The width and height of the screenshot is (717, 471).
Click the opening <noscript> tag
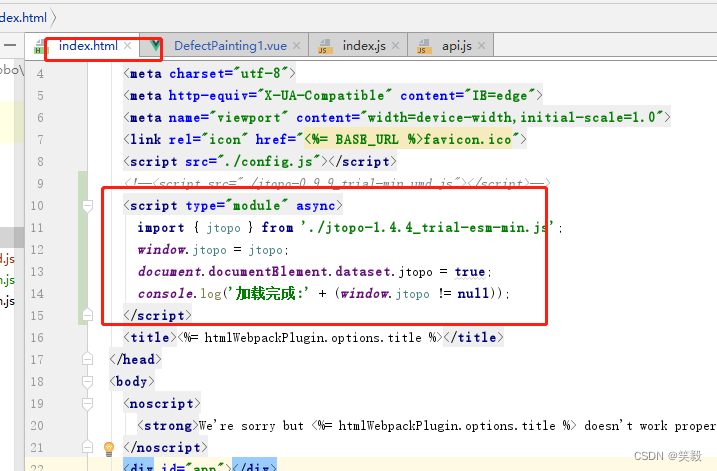(x=162, y=403)
